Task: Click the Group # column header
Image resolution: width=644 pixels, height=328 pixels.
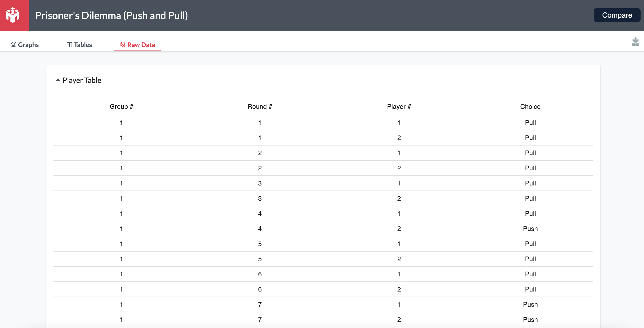Action: click(121, 107)
